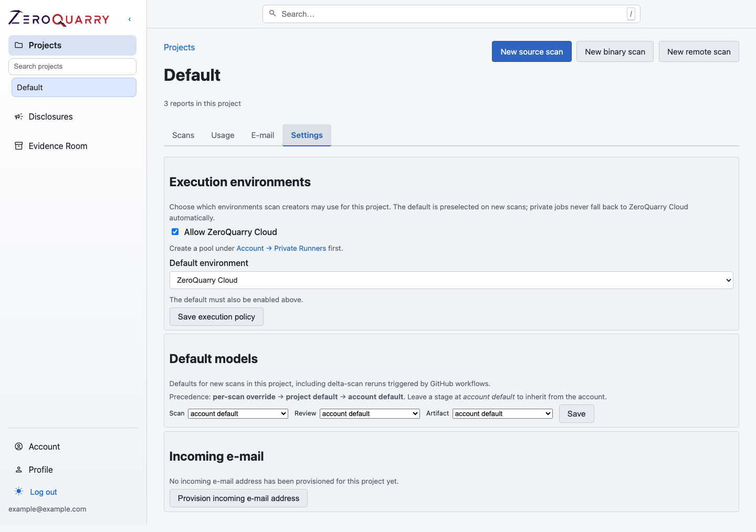
Task: Follow the Projects breadcrumb link
Action: tap(180, 47)
